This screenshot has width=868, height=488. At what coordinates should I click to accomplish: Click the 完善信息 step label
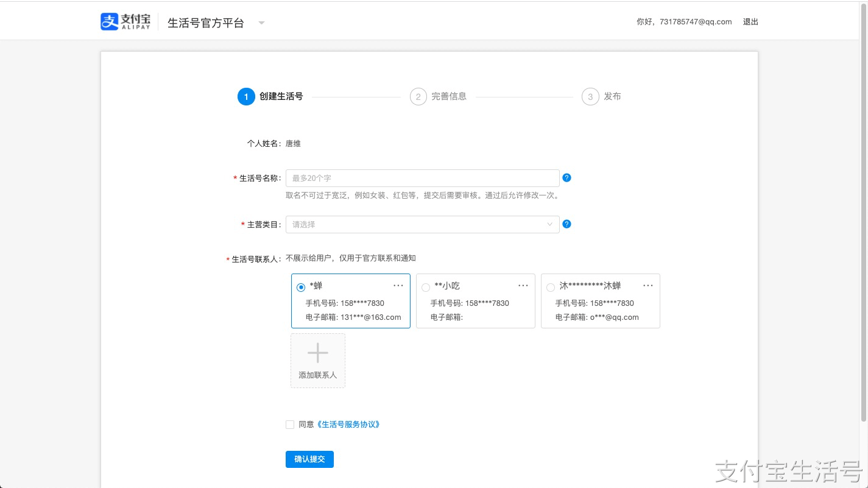[449, 96]
